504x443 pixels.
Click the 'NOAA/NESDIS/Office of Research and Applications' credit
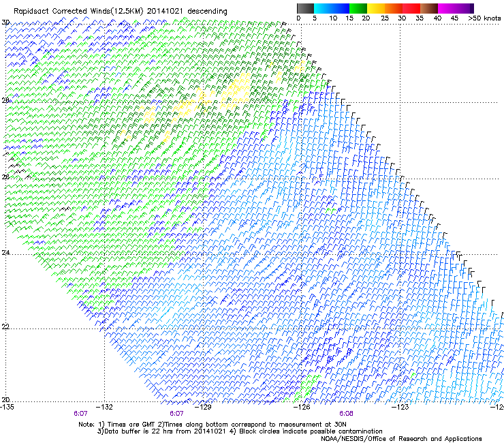(401, 439)
